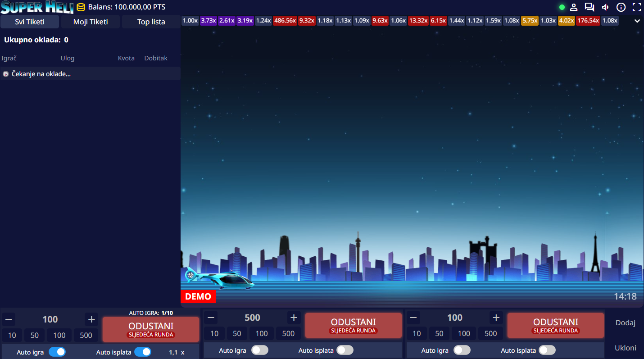Viewport: 644px width, 359px height.
Task: Click the 4.02x history multiplier
Action: pyautogui.click(x=567, y=20)
